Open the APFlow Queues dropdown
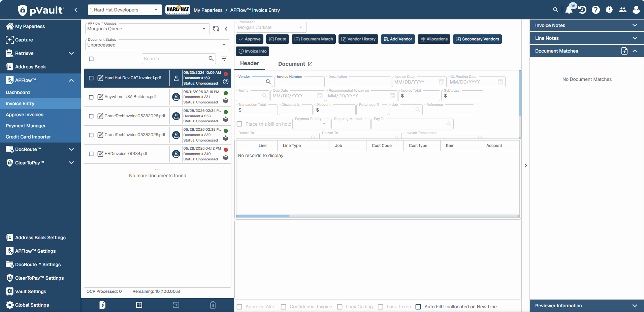Screen dimensions: 644x312 (147, 29)
